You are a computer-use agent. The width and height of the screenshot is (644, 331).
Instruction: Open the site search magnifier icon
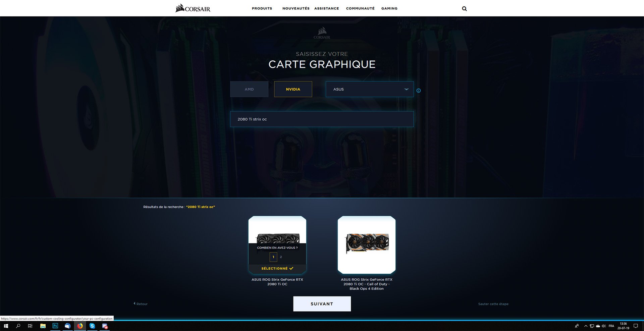pyautogui.click(x=464, y=9)
